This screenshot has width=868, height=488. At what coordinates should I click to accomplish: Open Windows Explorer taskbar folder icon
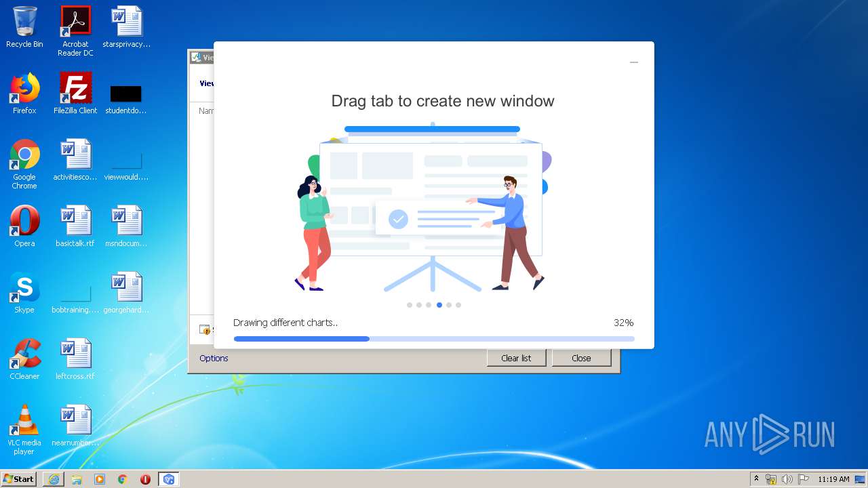[x=77, y=479]
